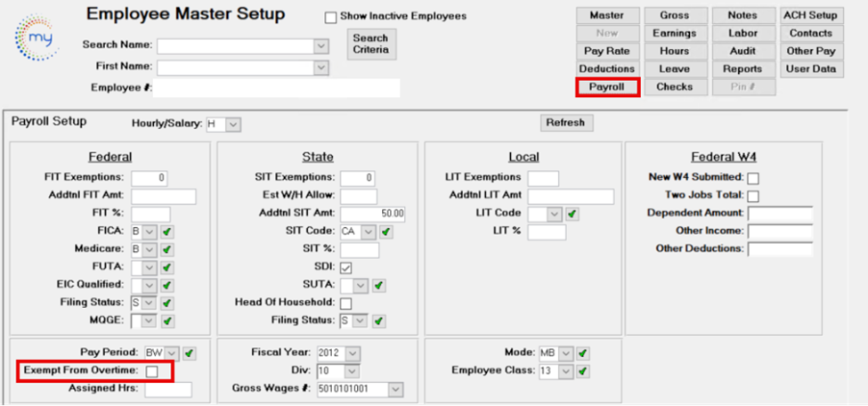Screen dimensions: 868x406
Task: Tick the New W4 Submitted checkbox
Action: click(753, 178)
